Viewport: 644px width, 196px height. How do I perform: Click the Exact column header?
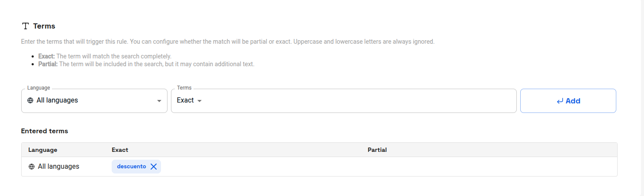pyautogui.click(x=120, y=150)
